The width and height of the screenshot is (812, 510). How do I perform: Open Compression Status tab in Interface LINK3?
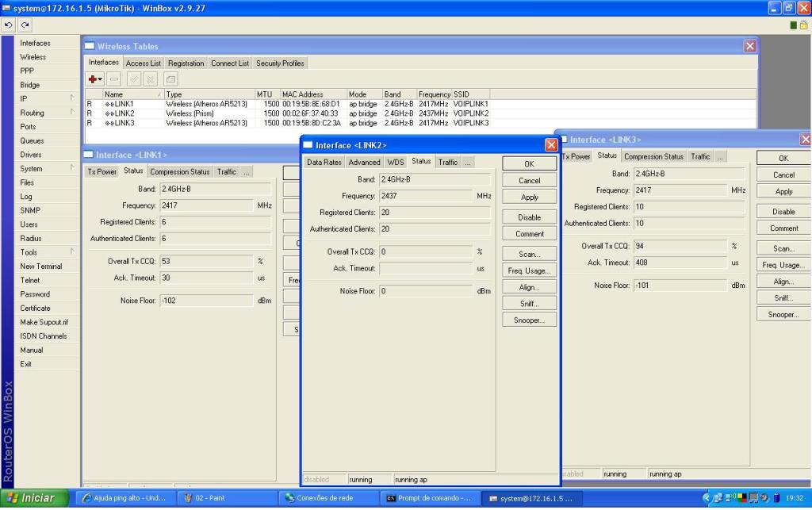coord(653,157)
